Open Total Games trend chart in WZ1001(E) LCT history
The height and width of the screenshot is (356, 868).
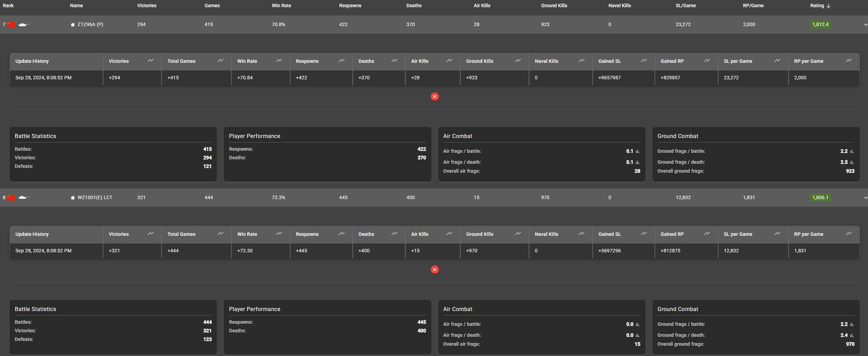point(220,233)
